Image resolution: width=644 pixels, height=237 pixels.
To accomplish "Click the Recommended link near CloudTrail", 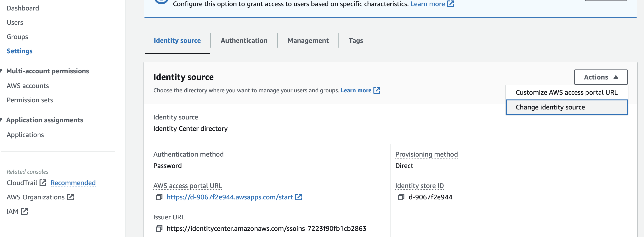I will (x=73, y=183).
